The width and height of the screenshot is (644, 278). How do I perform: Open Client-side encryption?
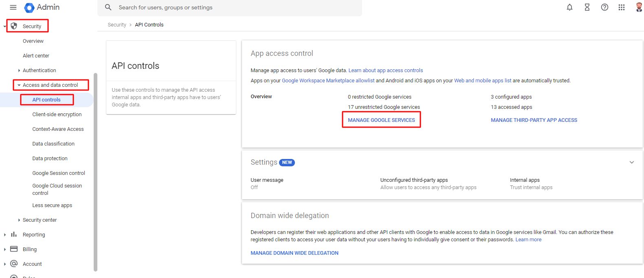(x=57, y=115)
